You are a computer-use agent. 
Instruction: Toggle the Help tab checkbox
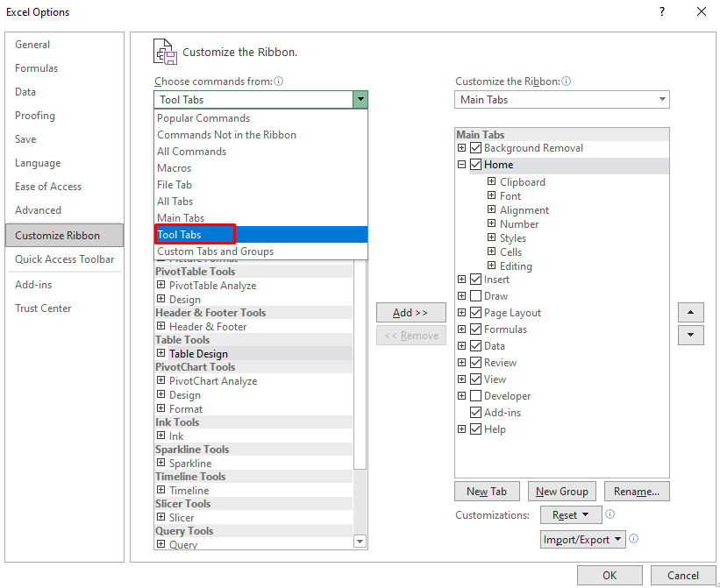click(475, 429)
